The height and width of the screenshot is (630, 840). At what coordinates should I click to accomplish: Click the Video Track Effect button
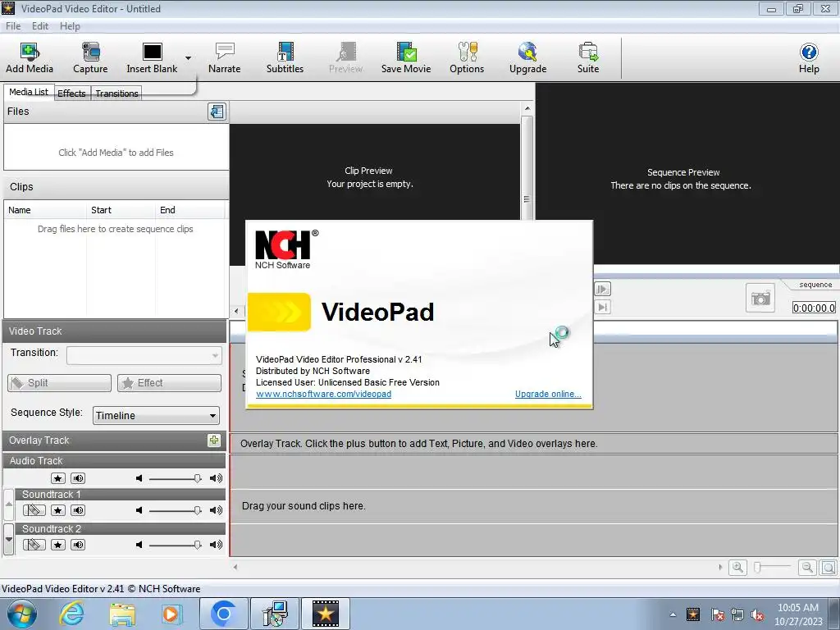pos(169,383)
